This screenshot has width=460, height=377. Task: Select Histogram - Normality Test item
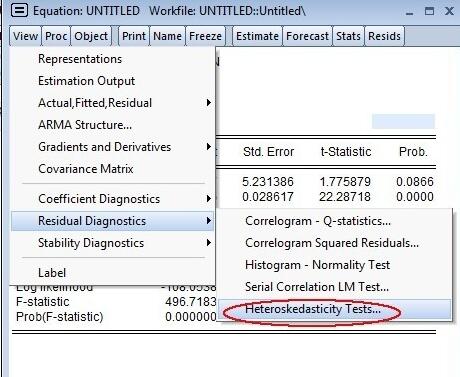tap(335, 265)
